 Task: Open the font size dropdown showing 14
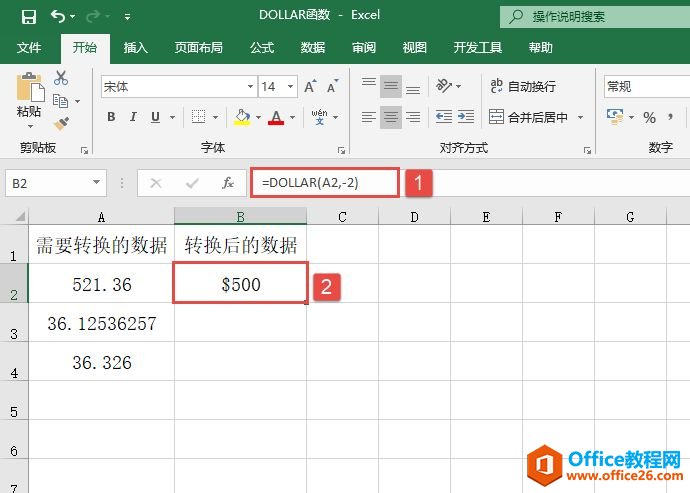pyautogui.click(x=290, y=86)
